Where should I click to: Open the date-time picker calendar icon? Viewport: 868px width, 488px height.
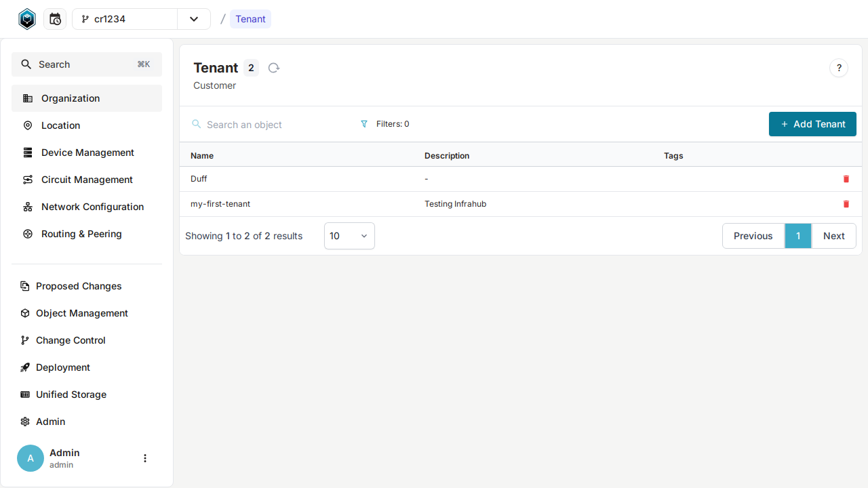click(x=55, y=19)
